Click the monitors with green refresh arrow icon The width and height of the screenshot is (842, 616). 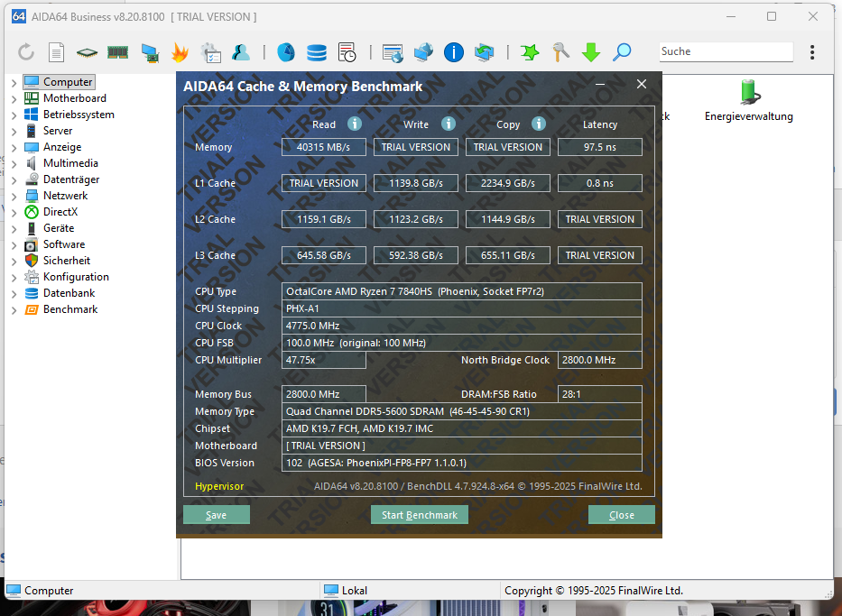coord(484,52)
